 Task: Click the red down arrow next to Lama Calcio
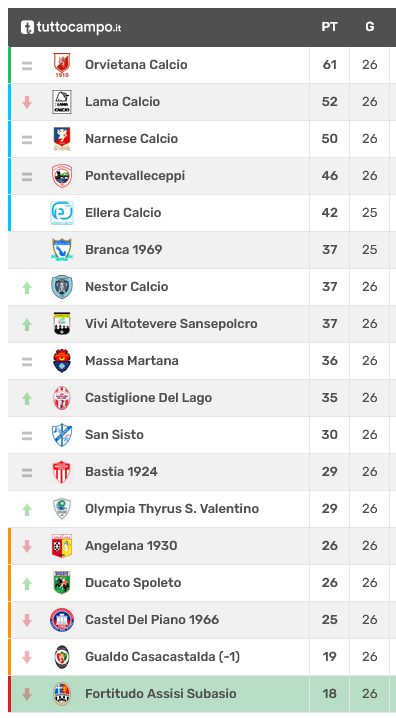27,102
